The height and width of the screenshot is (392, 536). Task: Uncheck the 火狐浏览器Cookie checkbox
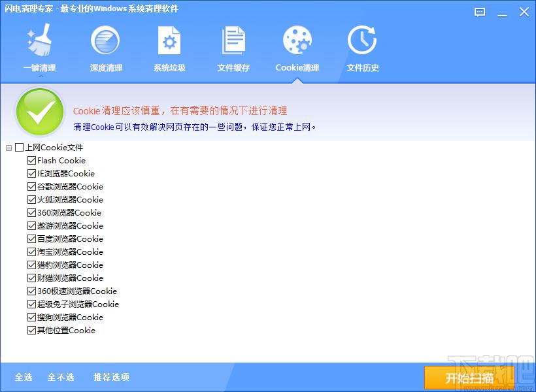31,199
